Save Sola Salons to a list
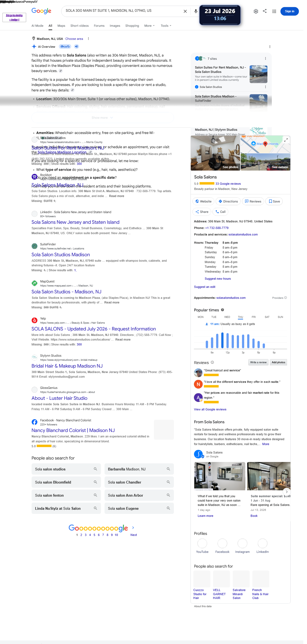The height and width of the screenshot is (644, 307). 274,201
